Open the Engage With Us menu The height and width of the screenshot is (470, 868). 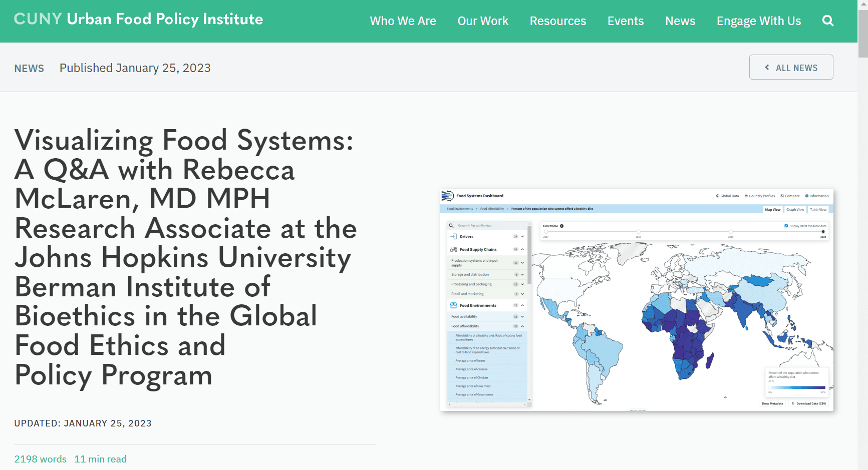point(759,21)
